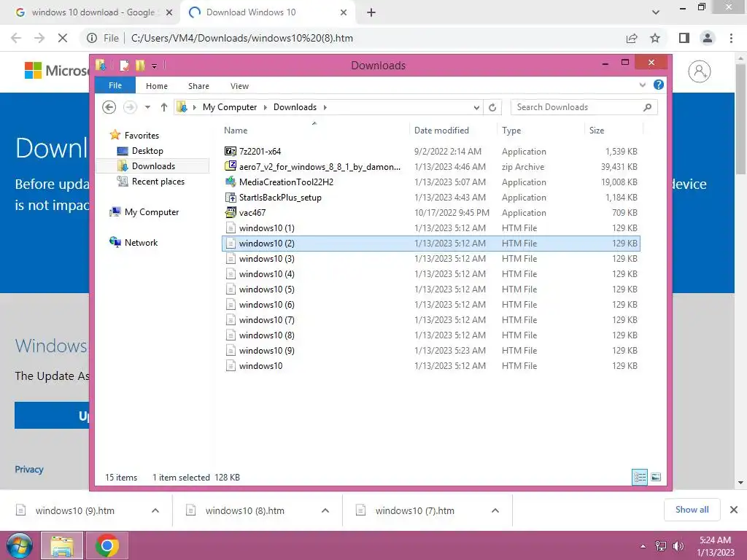Open Explorer Help question mark
Viewport: 747px width, 560px height.
[x=659, y=85]
